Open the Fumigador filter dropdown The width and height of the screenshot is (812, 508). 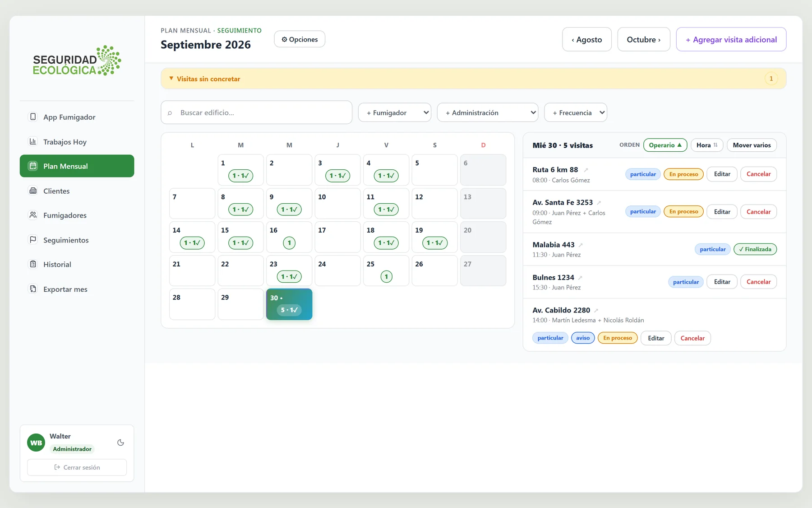click(395, 112)
